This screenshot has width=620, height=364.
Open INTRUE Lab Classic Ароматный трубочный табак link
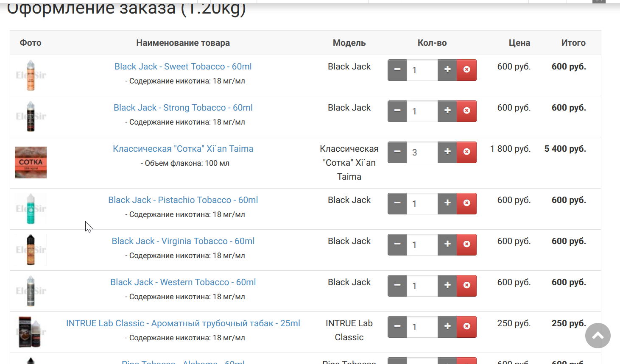[x=183, y=323]
